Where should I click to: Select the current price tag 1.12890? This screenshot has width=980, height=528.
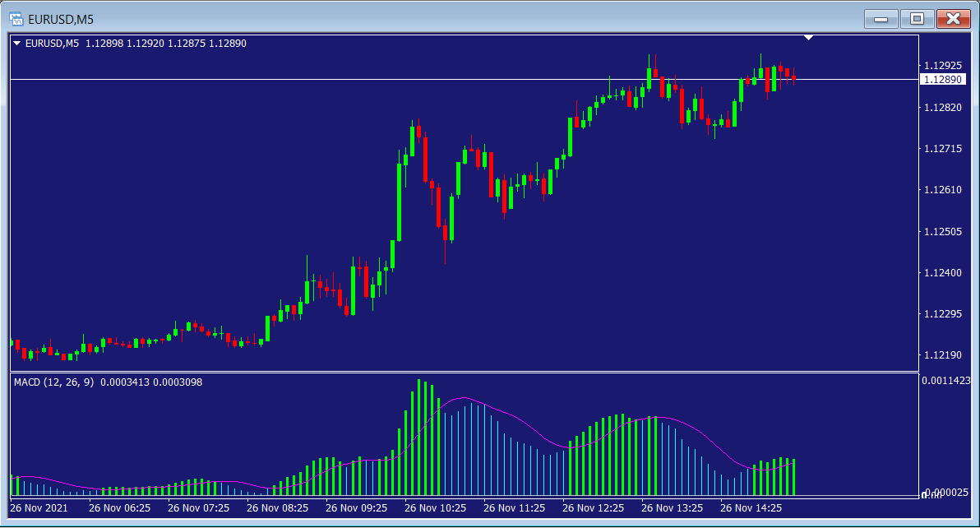[942, 80]
